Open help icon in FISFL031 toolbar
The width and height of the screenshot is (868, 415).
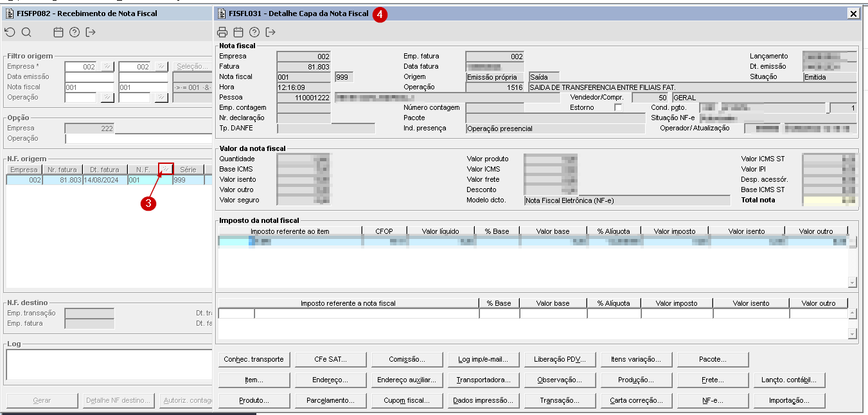(x=254, y=32)
